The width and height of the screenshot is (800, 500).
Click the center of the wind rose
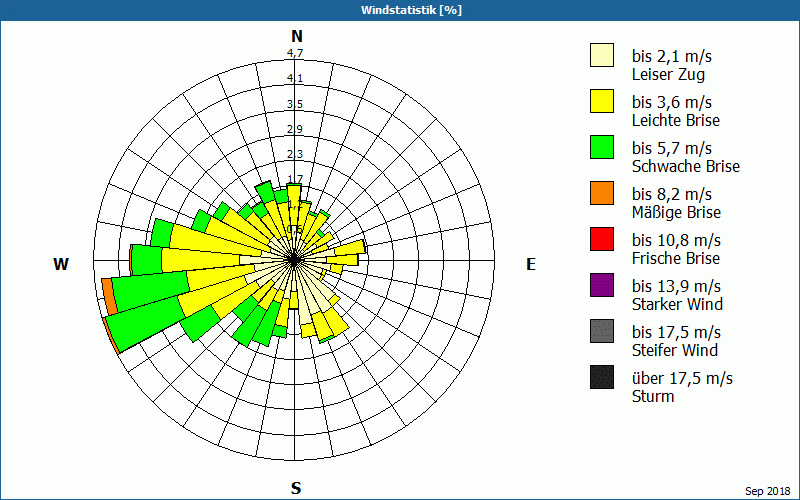coord(295,259)
